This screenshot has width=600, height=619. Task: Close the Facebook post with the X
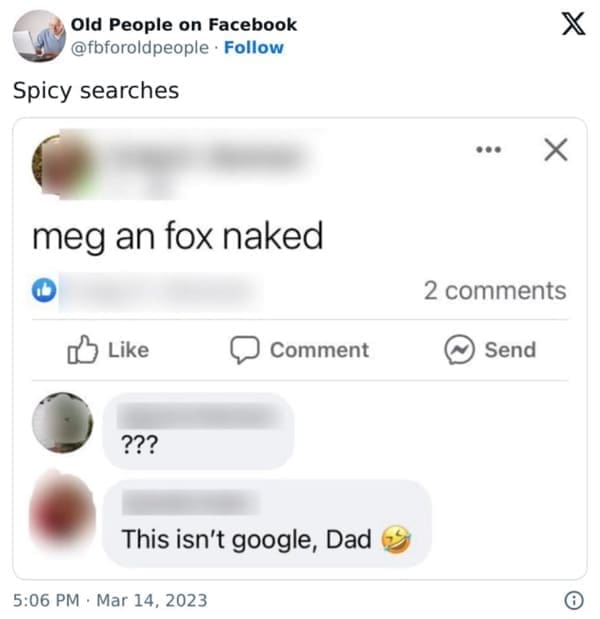555,150
